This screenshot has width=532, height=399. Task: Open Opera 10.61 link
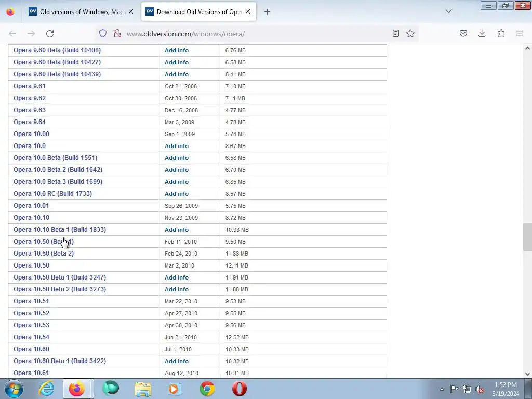pyautogui.click(x=31, y=373)
